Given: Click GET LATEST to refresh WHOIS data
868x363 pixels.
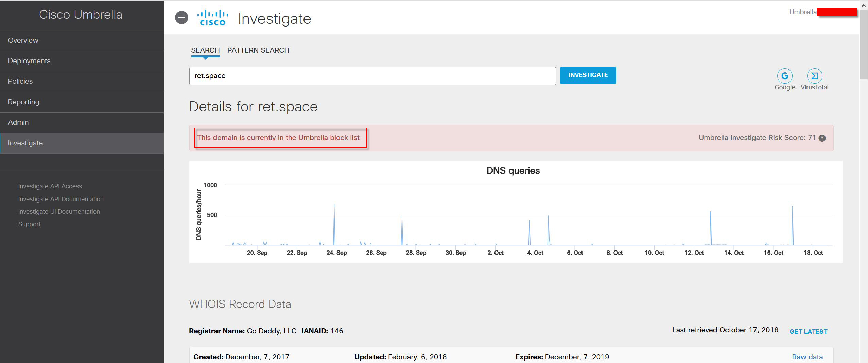Looking at the screenshot, I should pyautogui.click(x=808, y=332).
